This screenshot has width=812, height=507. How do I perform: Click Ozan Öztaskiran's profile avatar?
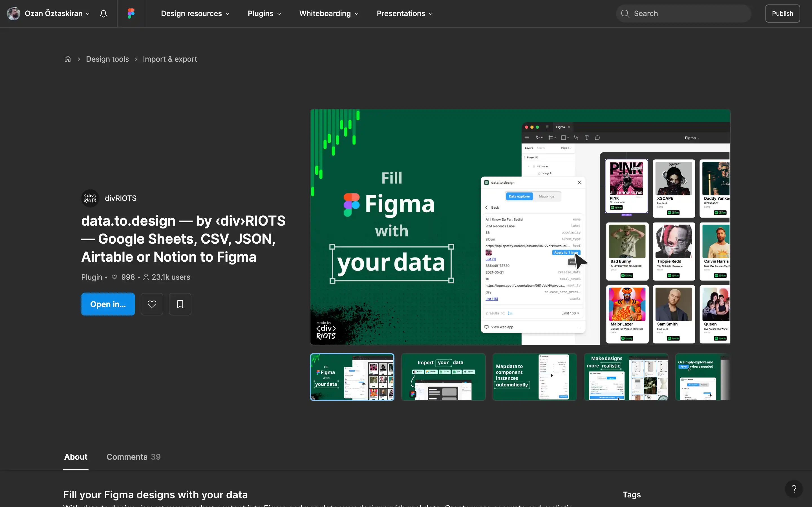[13, 14]
